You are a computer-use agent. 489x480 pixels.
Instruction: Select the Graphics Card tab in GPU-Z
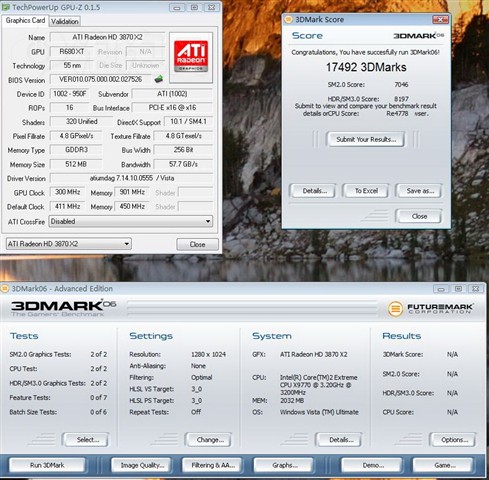pyautogui.click(x=25, y=20)
